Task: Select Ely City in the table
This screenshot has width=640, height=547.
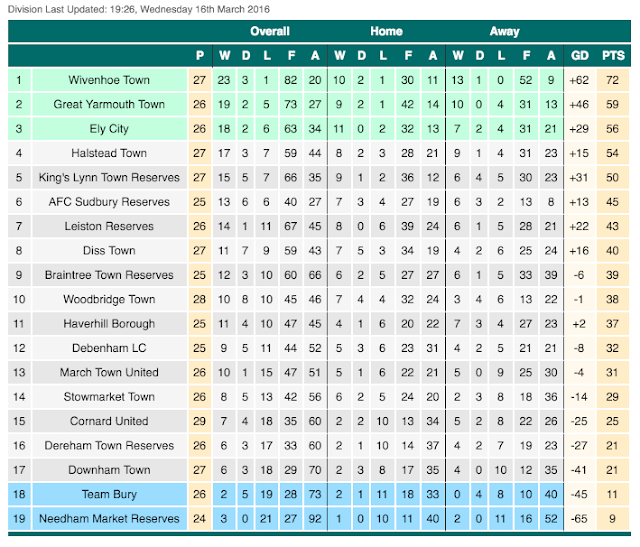Action: [109, 129]
